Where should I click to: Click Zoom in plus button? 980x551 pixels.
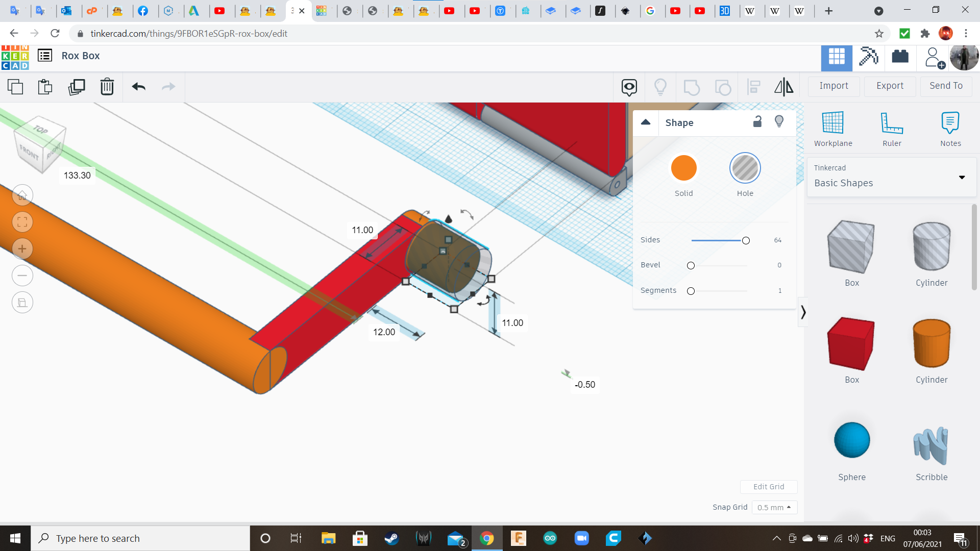pos(22,249)
